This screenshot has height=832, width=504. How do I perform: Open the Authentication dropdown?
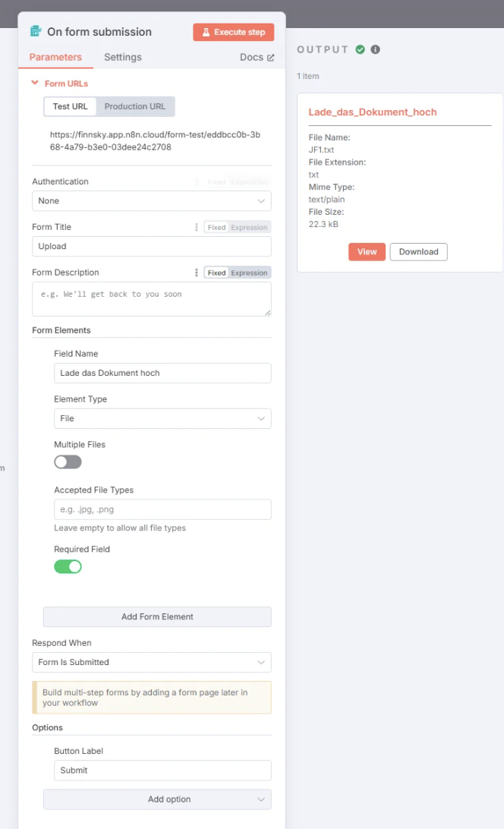click(152, 201)
